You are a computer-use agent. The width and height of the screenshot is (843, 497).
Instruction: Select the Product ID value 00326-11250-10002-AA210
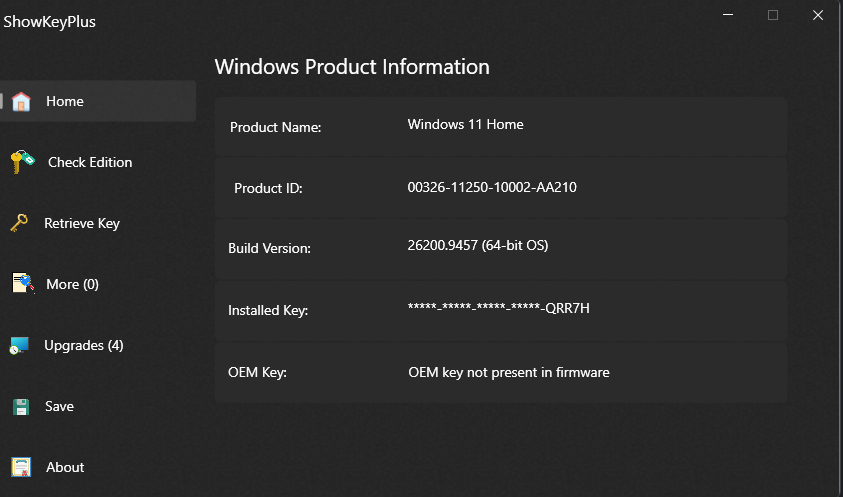tap(492, 187)
